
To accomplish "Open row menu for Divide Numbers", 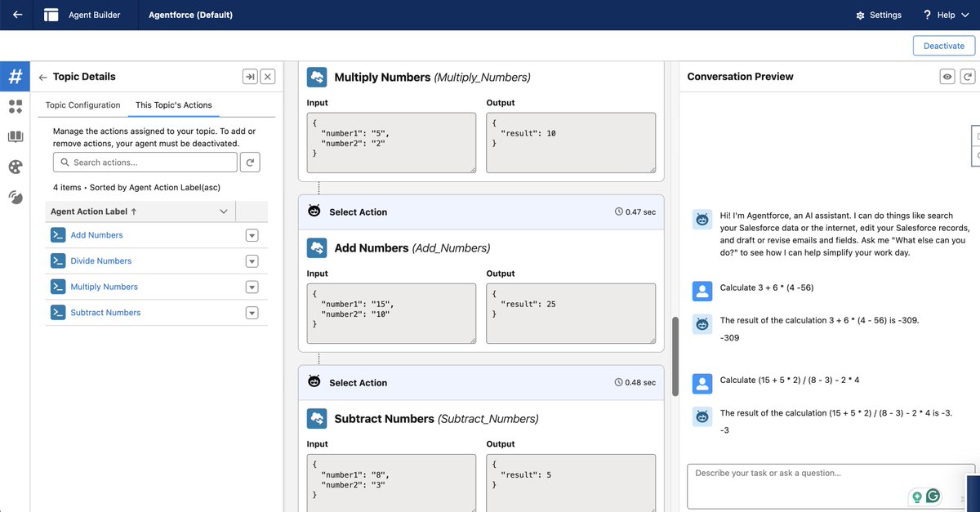I will 252,262.
